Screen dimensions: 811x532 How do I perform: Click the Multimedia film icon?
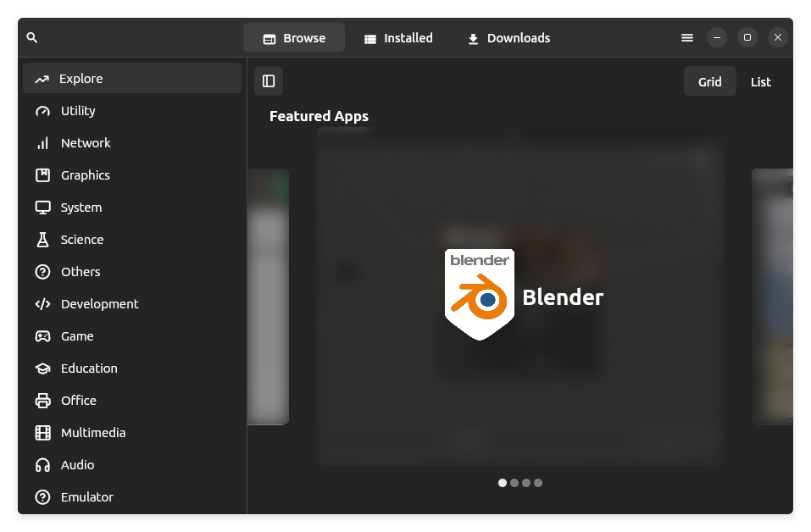click(42, 433)
